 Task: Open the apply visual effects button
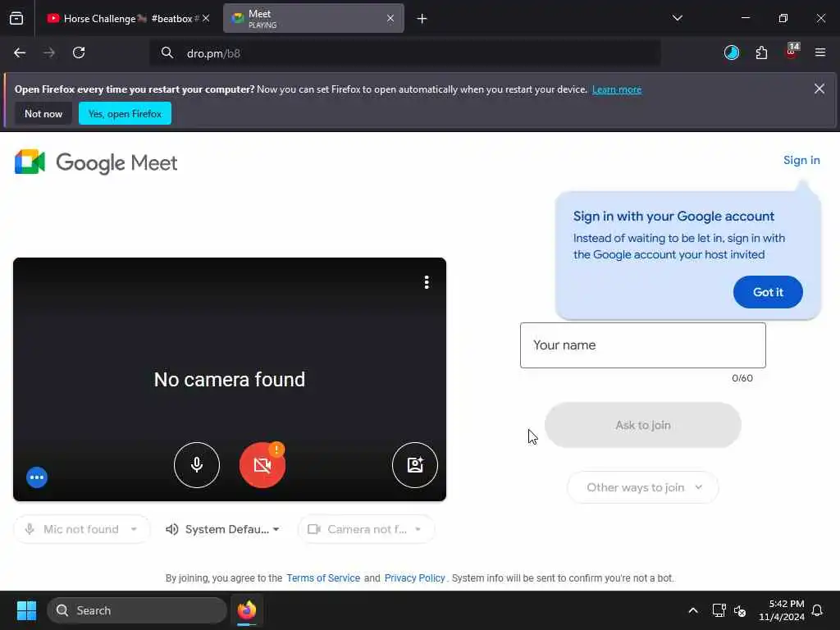coord(414,464)
